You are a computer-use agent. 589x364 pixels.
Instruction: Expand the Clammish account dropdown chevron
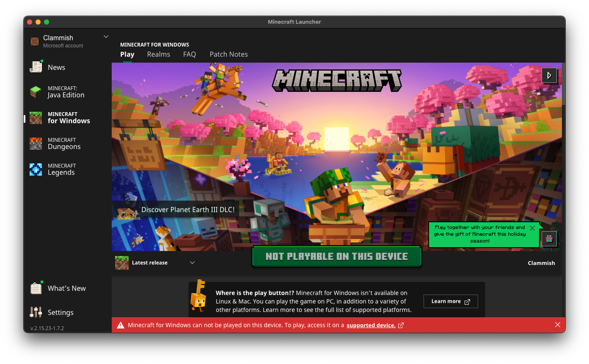(x=106, y=37)
